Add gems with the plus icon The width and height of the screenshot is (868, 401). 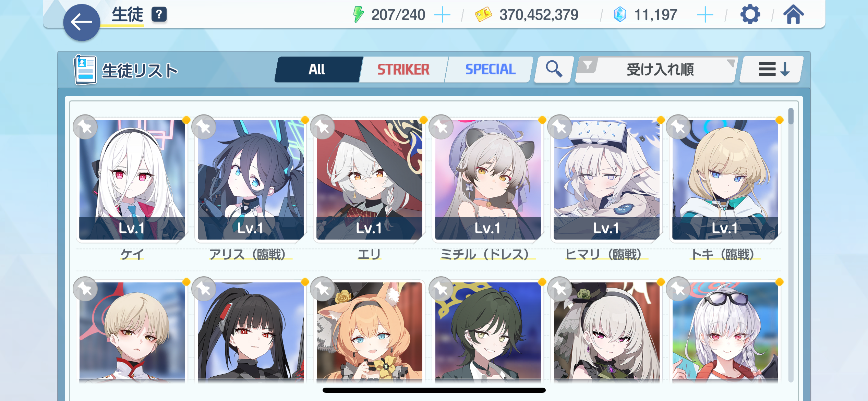click(x=705, y=15)
